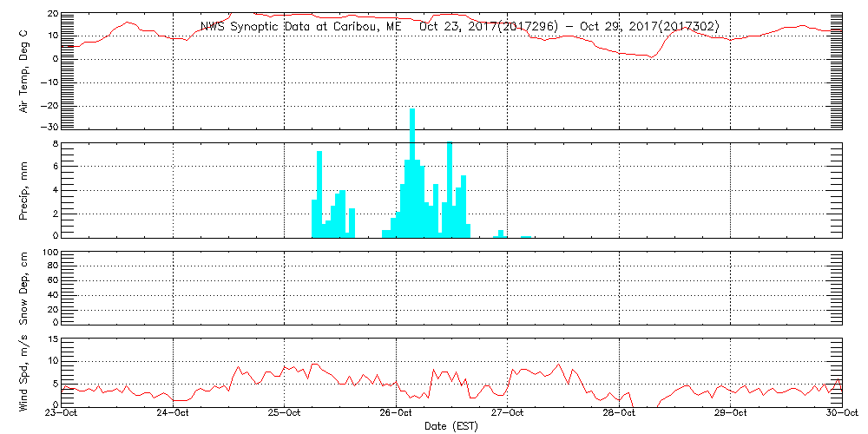Click the chart title for Caribou, ME
The width and height of the screenshot is (868, 434).
(460, 27)
